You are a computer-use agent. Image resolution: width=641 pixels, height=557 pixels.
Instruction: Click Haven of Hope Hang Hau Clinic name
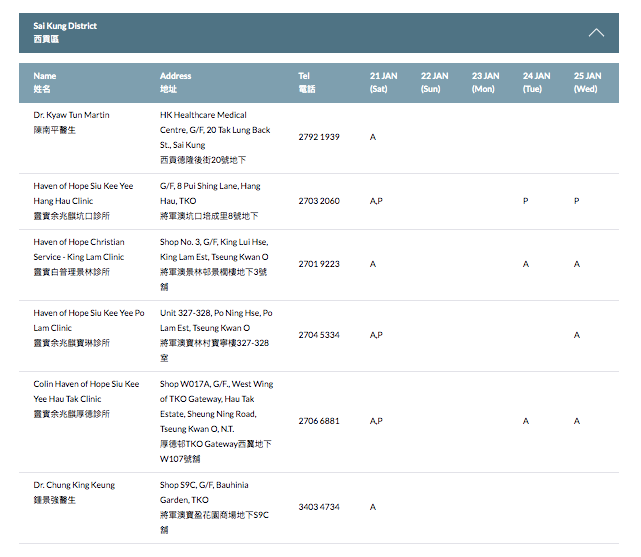coord(82,193)
